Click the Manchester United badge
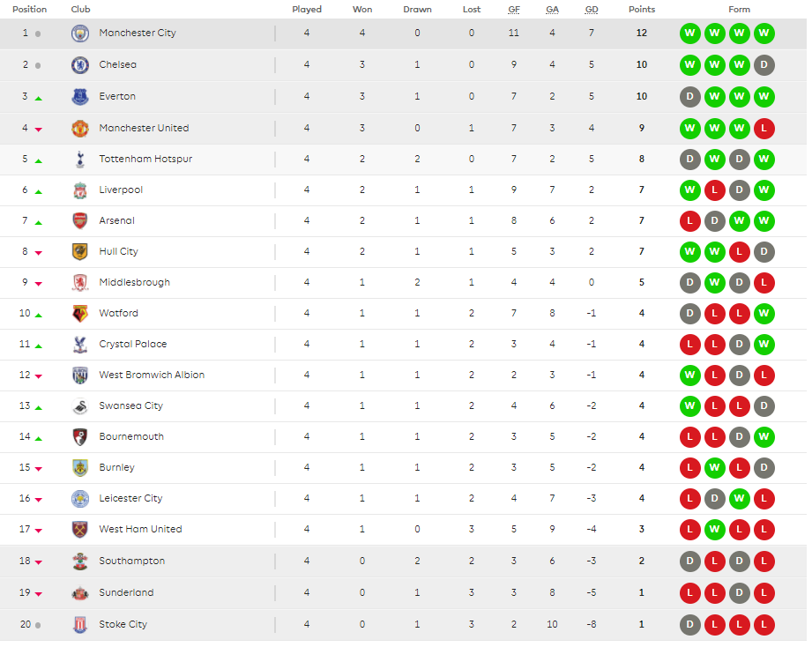Viewport: 812px width, 647px height. pyautogui.click(x=79, y=128)
